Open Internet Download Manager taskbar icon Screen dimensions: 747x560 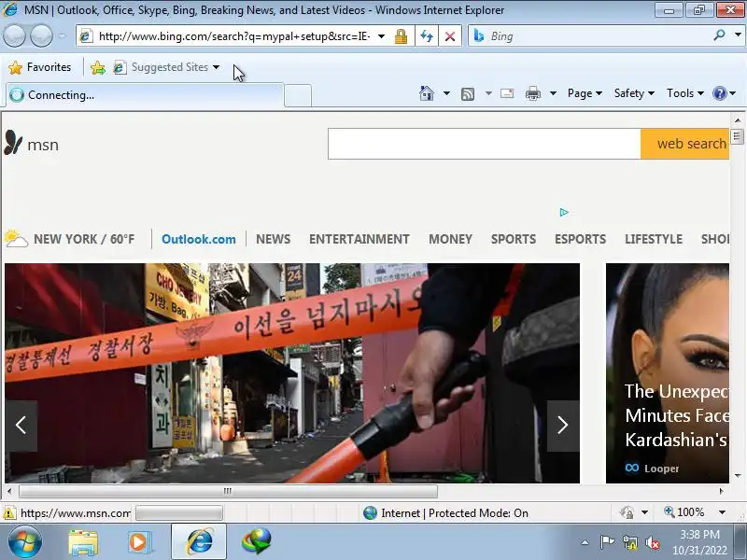click(256, 542)
